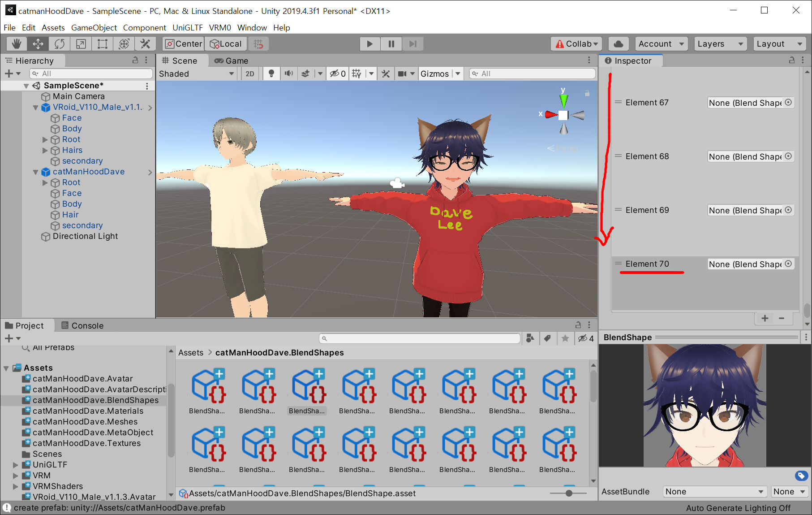
Task: Select the Rotate tool
Action: pos(60,44)
